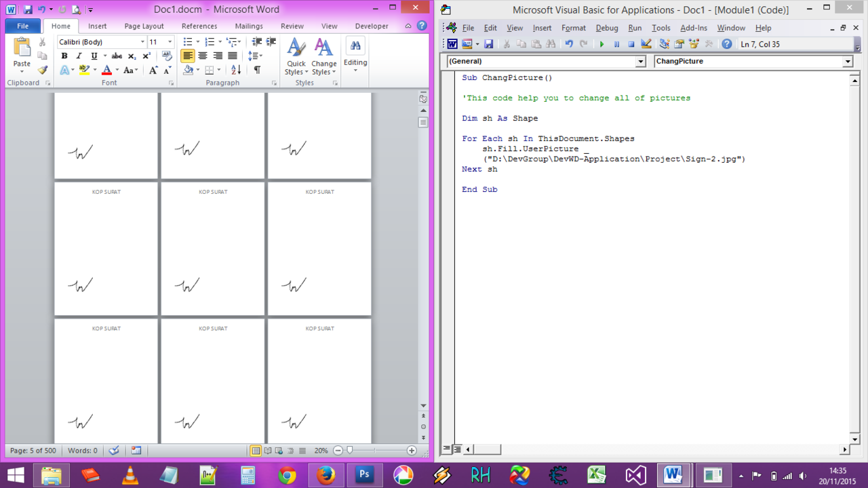
Task: Open the Line Spacing dropdown
Action: (256, 56)
